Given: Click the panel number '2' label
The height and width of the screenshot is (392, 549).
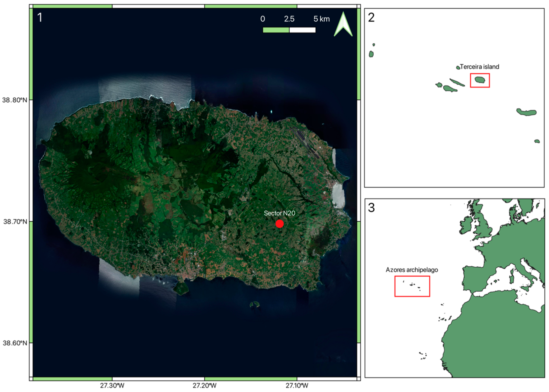Looking at the screenshot, I should click(371, 18).
